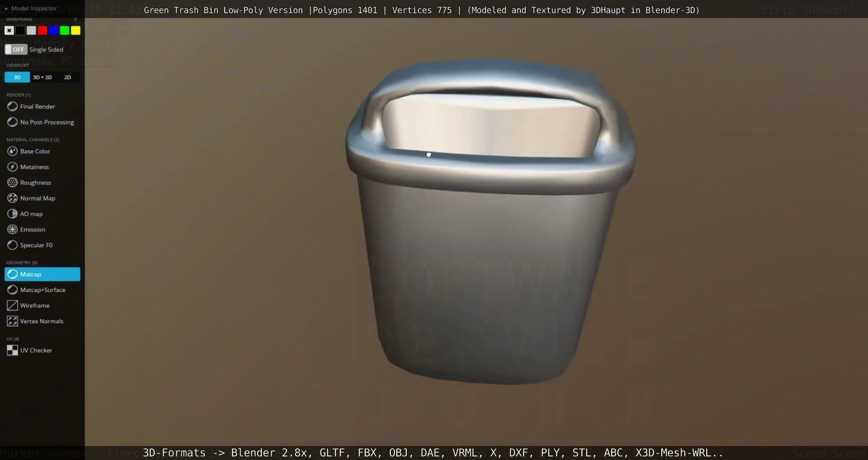The height and width of the screenshot is (460, 868).
Task: Switch viewport to 2D mode
Action: coord(68,77)
